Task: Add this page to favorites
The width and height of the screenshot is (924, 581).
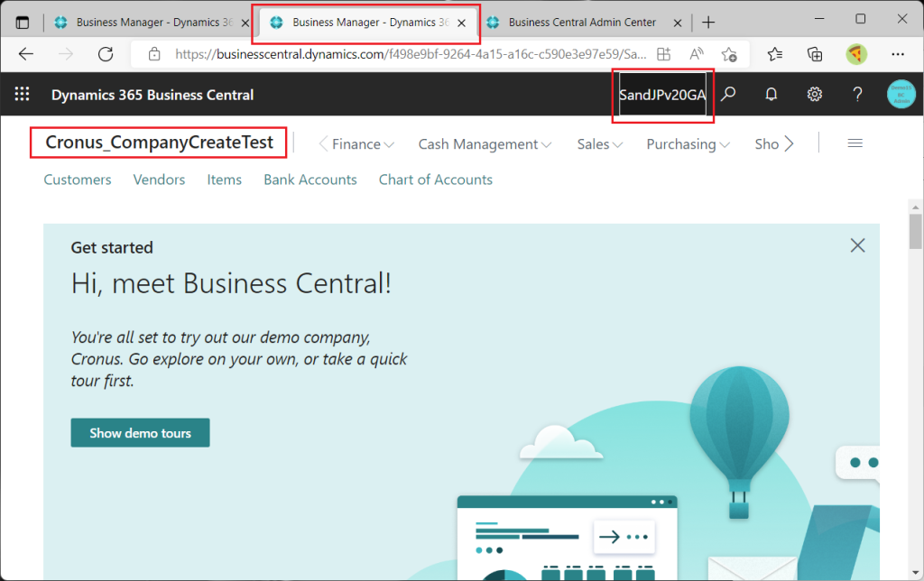Action: click(x=729, y=54)
